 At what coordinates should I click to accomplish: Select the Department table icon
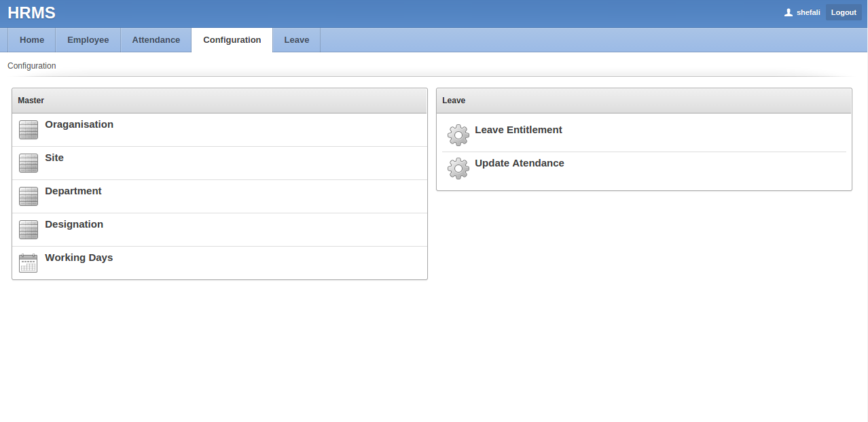click(x=29, y=196)
